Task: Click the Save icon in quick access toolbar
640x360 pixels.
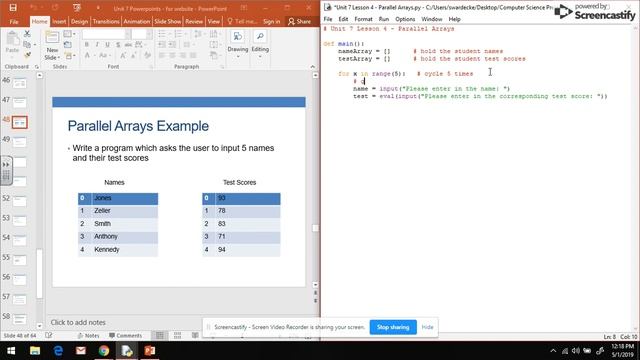Action: [13, 7]
